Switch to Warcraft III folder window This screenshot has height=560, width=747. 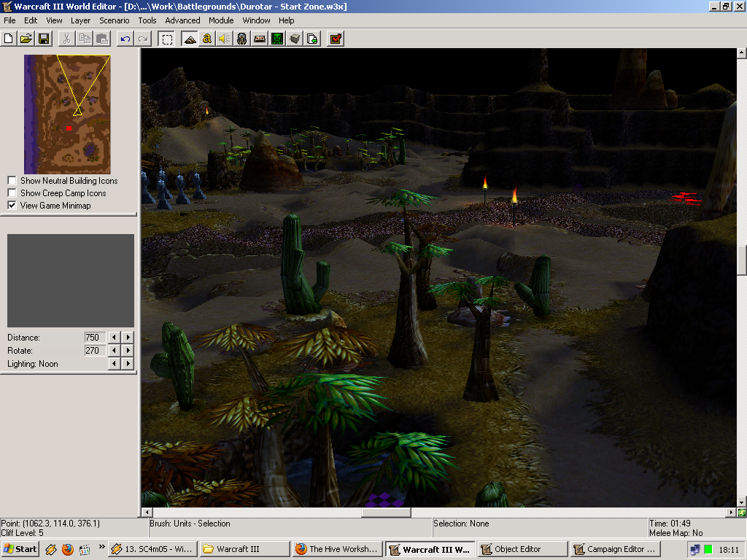coord(245,549)
